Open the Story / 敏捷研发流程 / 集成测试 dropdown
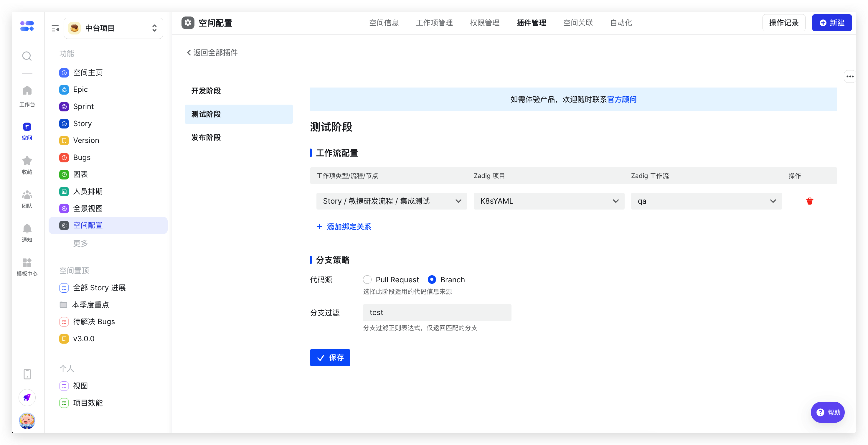868x445 pixels. 392,201
